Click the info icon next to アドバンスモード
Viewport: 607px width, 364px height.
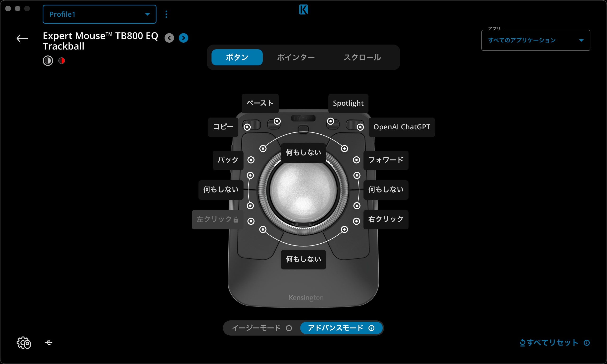[372, 328]
